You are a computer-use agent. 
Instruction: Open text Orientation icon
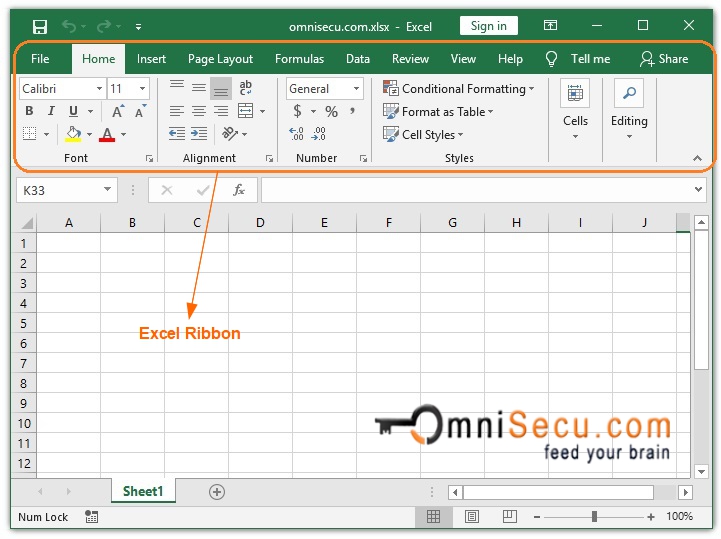(230, 134)
